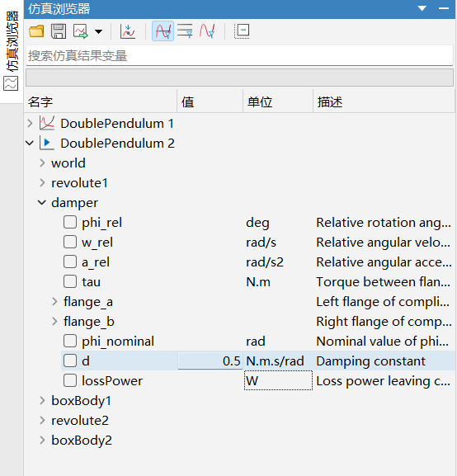The height and width of the screenshot is (476, 457).
Task: Click the export result image icon
Action: point(81,31)
